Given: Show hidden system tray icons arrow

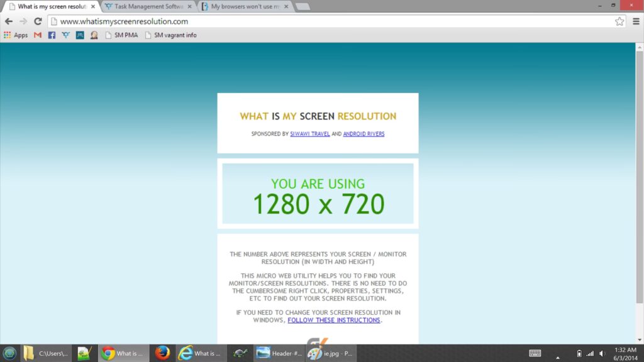Looking at the screenshot, I should coord(558,356).
